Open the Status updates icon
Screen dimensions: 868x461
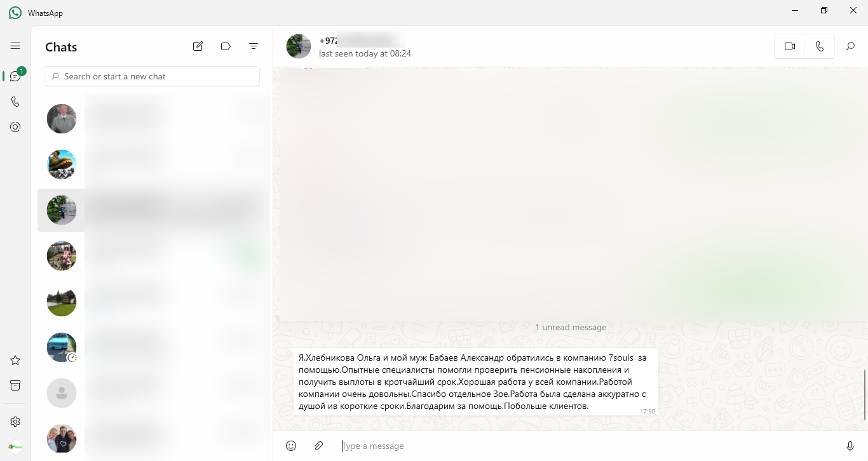tap(15, 127)
